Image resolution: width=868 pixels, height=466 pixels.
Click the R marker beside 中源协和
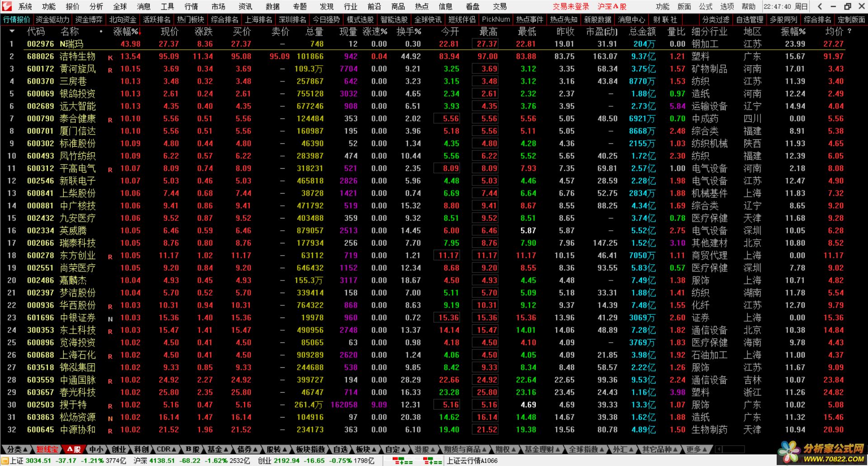coord(110,431)
